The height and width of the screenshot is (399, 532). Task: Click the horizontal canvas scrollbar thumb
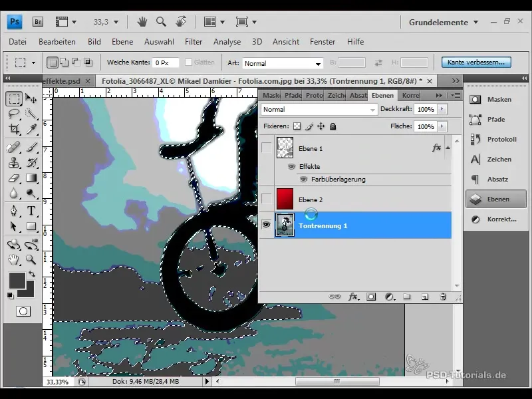337,381
